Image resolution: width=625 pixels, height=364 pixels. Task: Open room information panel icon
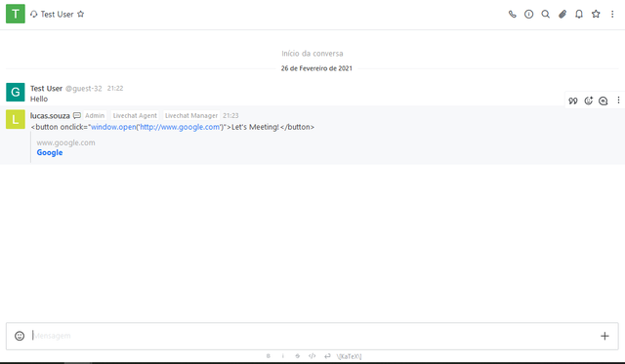pos(529,15)
